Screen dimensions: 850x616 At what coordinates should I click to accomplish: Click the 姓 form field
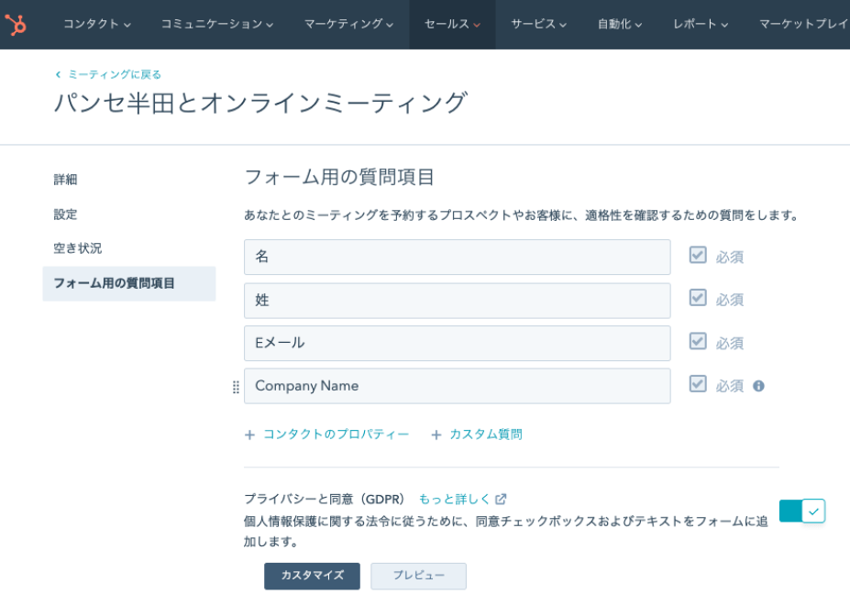coord(457,300)
